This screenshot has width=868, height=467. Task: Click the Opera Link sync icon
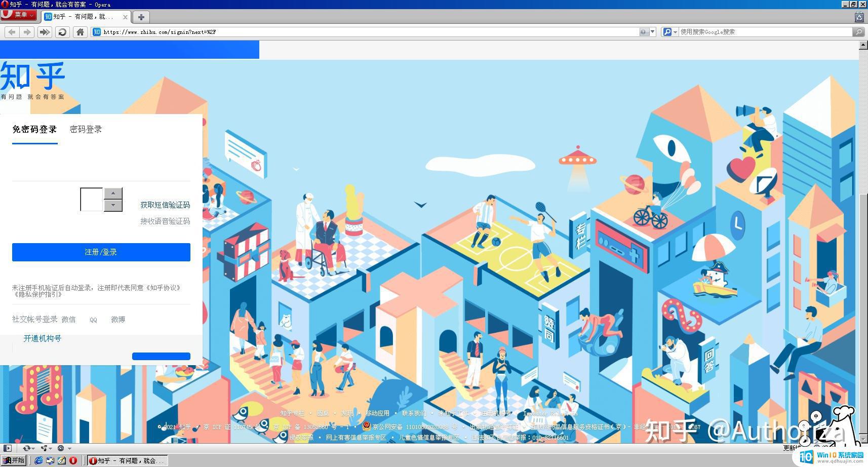tap(26, 448)
